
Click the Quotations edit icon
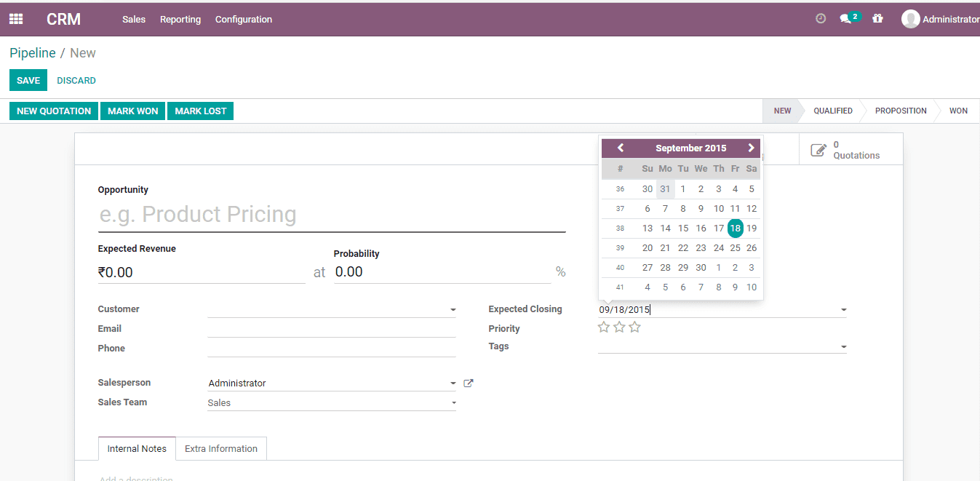[818, 150]
